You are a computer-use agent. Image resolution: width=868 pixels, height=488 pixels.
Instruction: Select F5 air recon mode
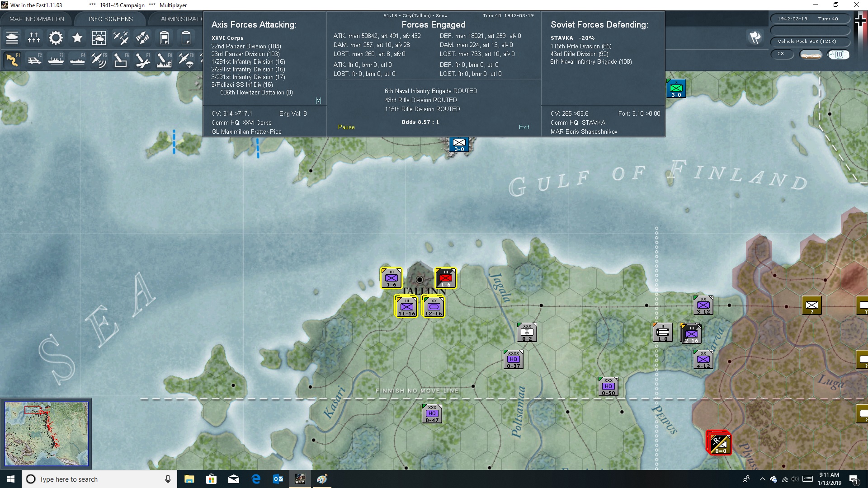pos(99,60)
